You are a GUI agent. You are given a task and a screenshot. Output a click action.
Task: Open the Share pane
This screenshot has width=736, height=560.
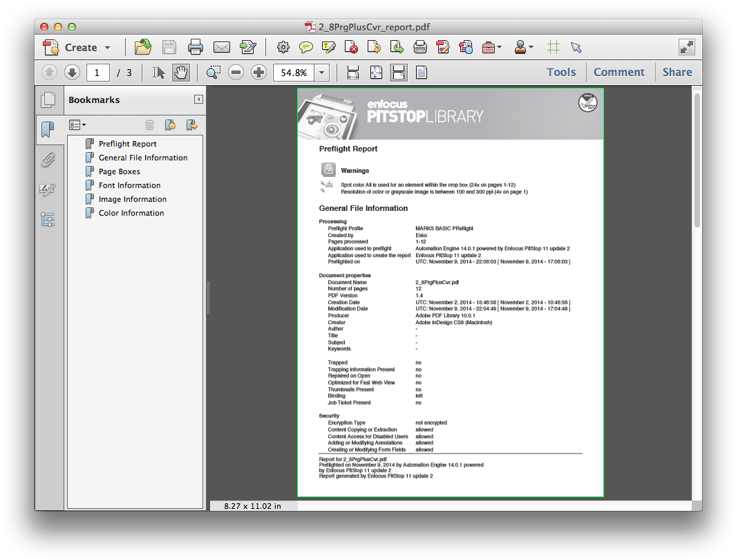(x=677, y=73)
